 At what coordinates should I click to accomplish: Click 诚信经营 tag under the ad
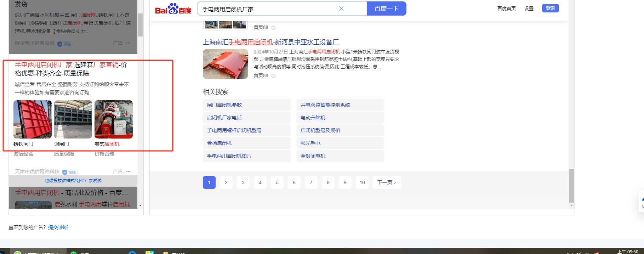[x=23, y=154]
